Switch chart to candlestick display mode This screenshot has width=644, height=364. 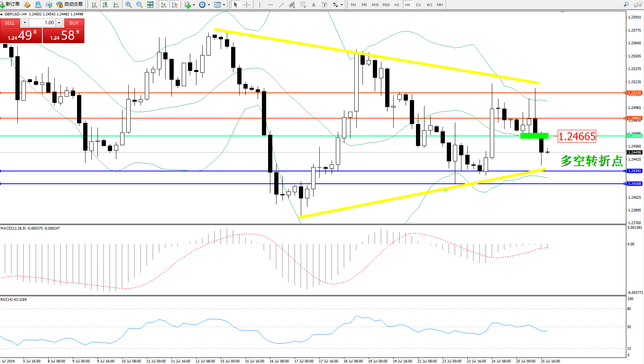[x=105, y=5]
